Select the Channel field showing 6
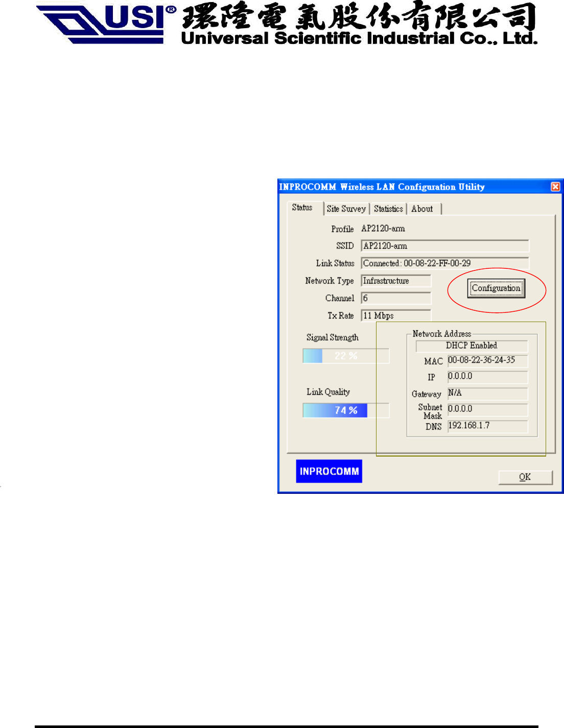Image resolution: width=564 pixels, height=728 pixels. click(x=396, y=298)
